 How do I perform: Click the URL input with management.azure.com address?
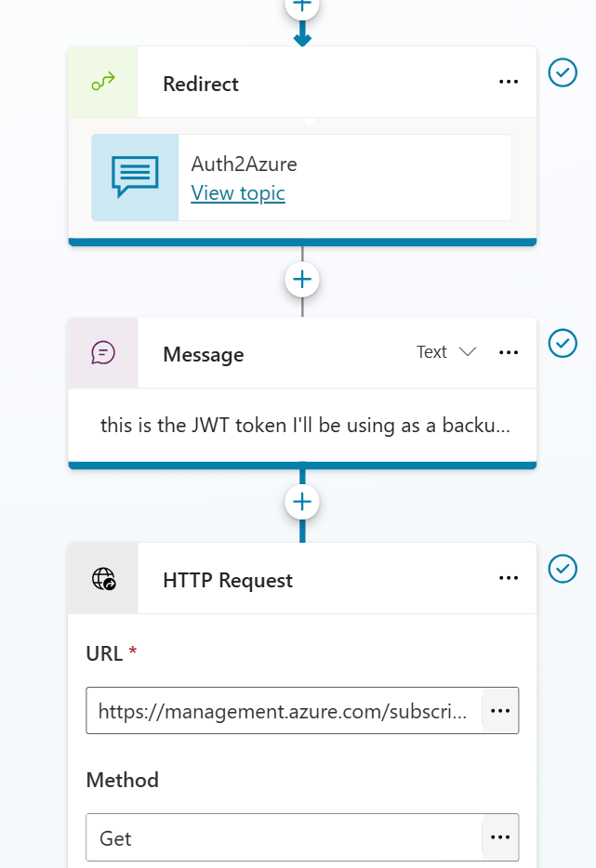[x=284, y=711]
